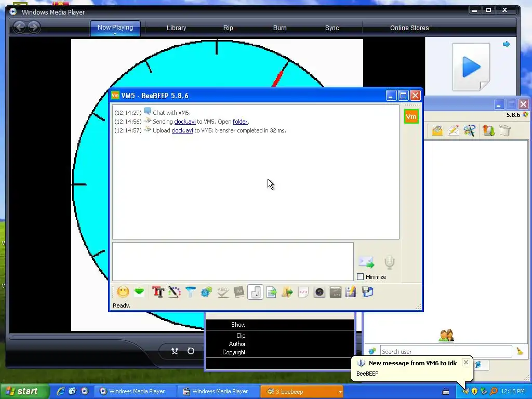Open the folder link in chat log
Image resolution: width=532 pixels, height=399 pixels.
click(x=240, y=122)
